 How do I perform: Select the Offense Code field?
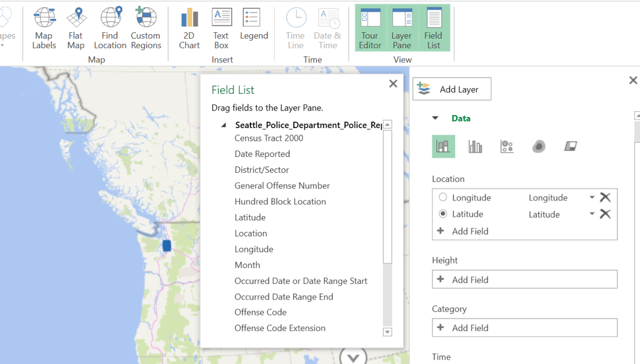point(260,312)
